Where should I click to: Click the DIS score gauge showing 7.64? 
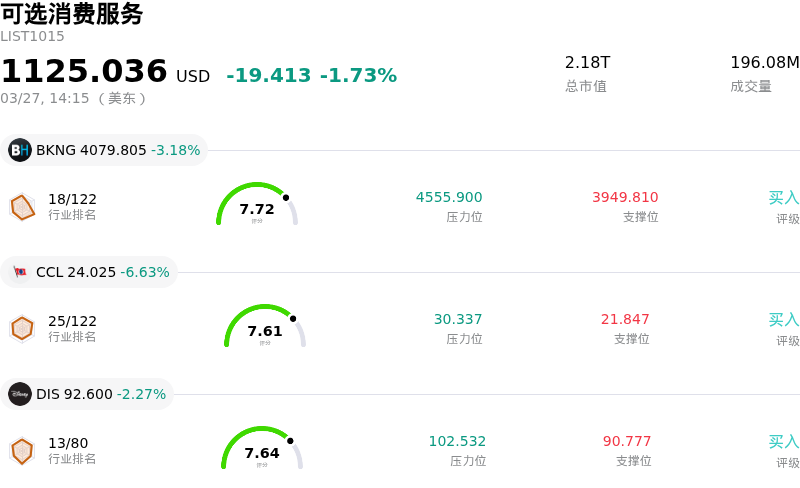pyautogui.click(x=262, y=450)
